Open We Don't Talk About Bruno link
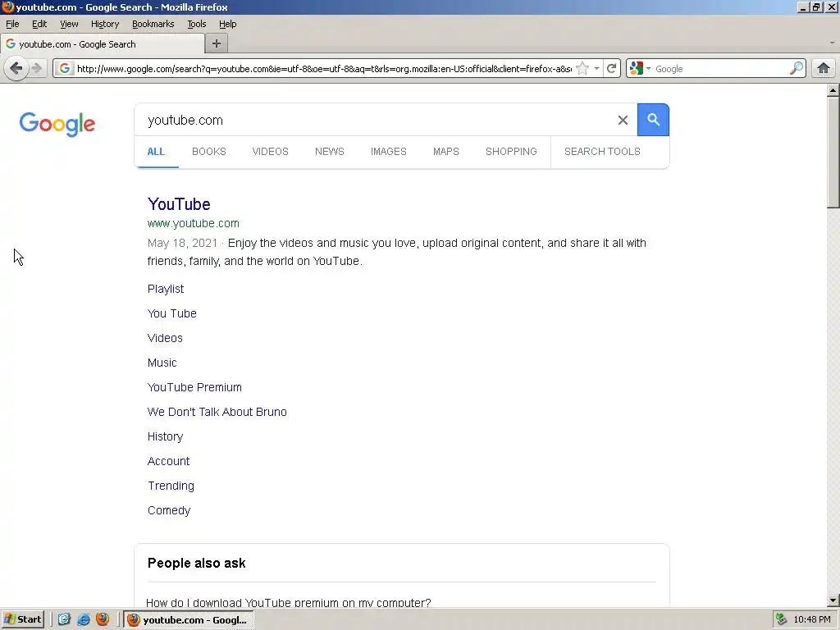840x630 pixels. pyautogui.click(x=217, y=412)
